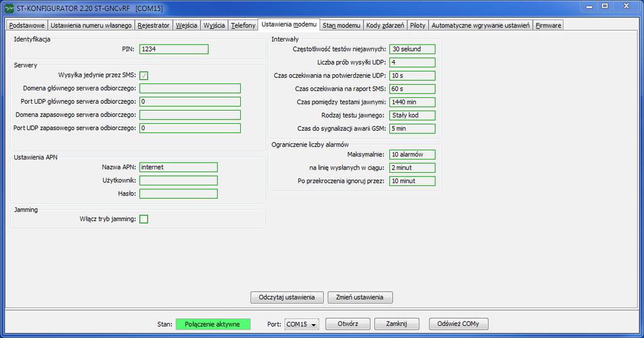The width and height of the screenshot is (644, 338).
Task: Click the 'Nazwa APN' field with internet
Action: pyautogui.click(x=178, y=167)
